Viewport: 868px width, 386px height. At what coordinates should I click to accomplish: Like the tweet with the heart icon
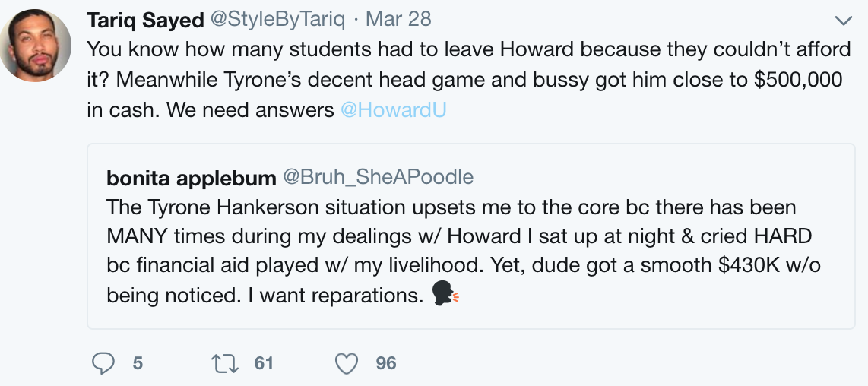347,364
